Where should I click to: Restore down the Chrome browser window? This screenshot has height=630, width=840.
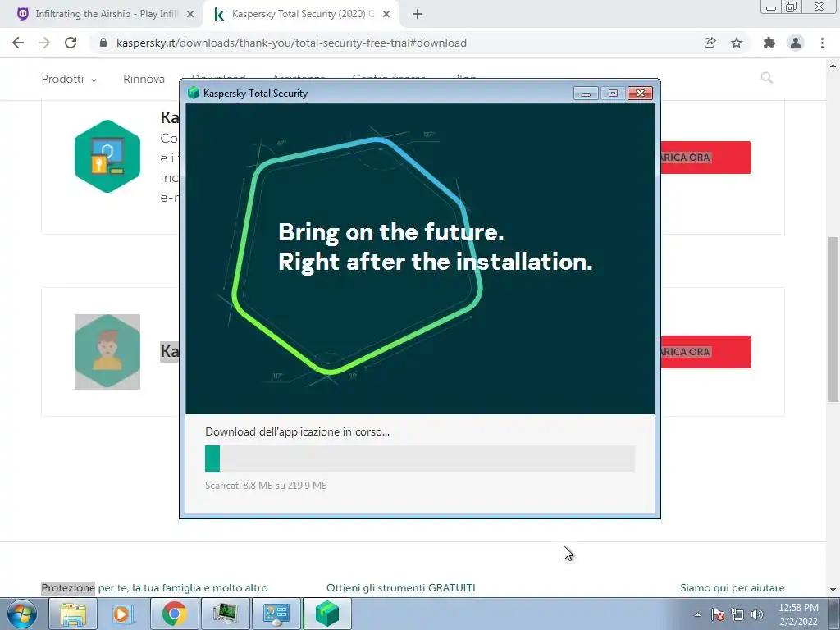(791, 7)
